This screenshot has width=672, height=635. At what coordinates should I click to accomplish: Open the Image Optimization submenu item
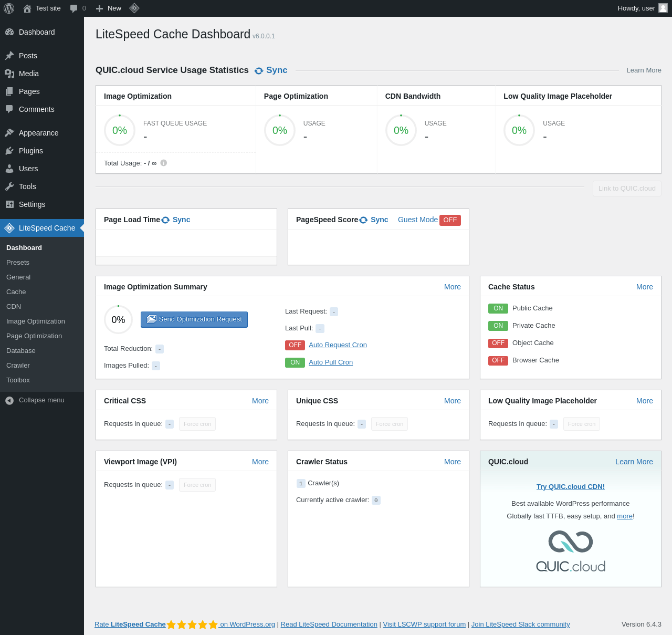point(36,321)
